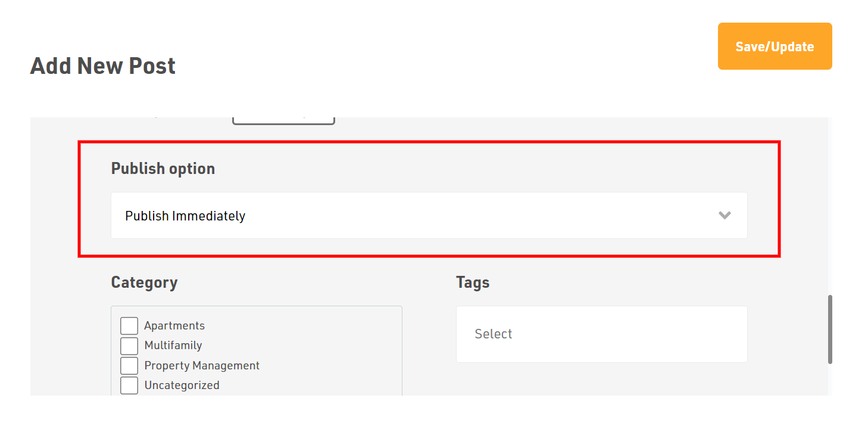
Task: Click empty space inside Category list box
Action: click(x=333, y=352)
